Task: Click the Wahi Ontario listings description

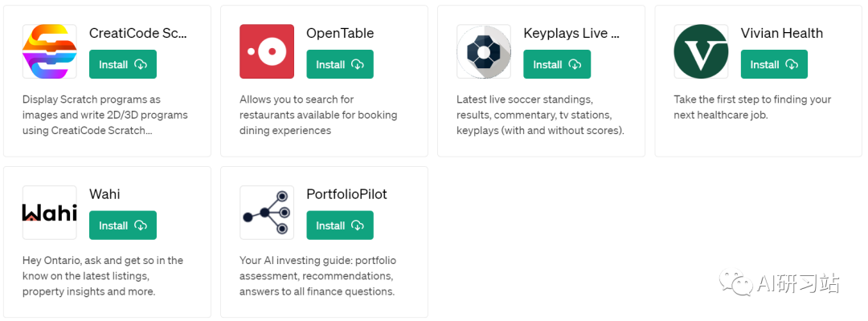Action: pyautogui.click(x=103, y=276)
